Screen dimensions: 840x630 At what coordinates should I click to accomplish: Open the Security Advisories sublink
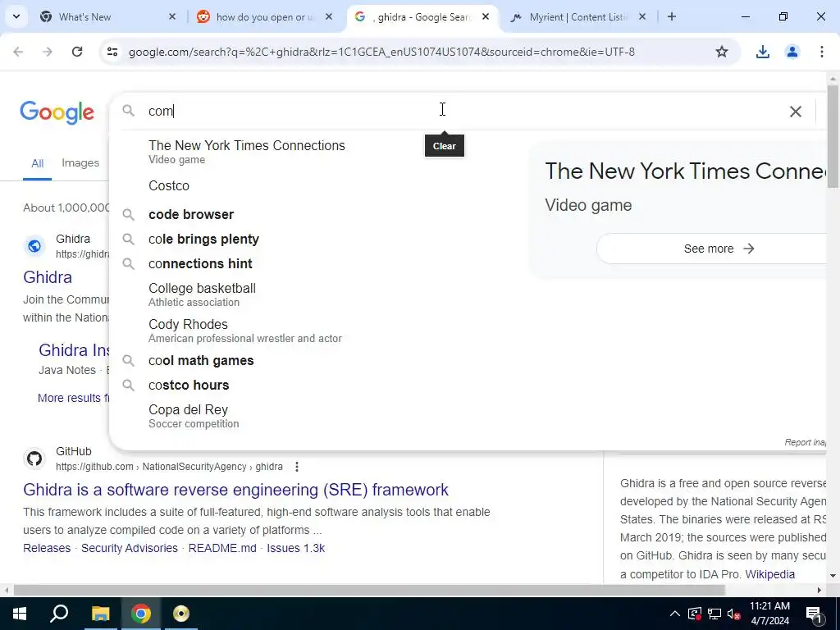coord(129,548)
